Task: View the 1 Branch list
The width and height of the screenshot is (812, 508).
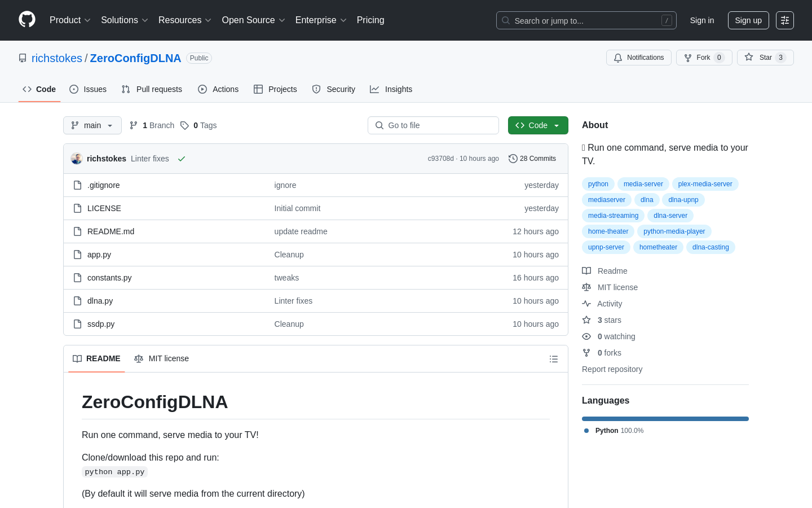Action: [152, 125]
